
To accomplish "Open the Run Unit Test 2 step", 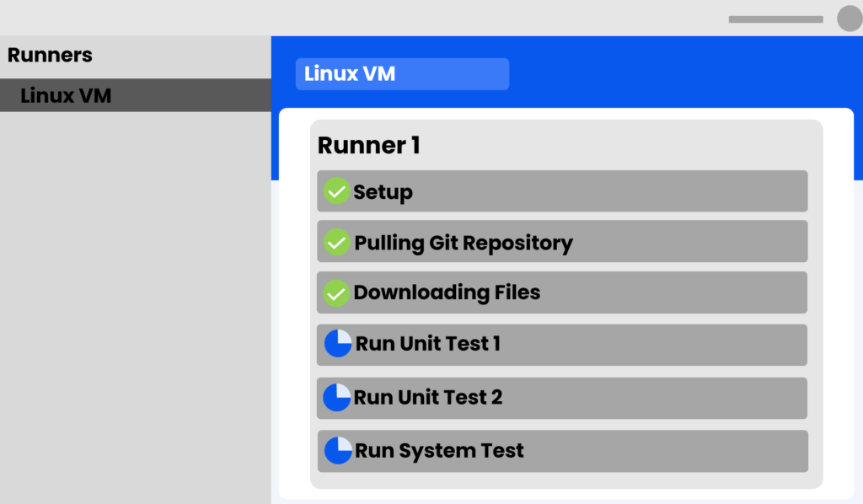I will tap(562, 398).
